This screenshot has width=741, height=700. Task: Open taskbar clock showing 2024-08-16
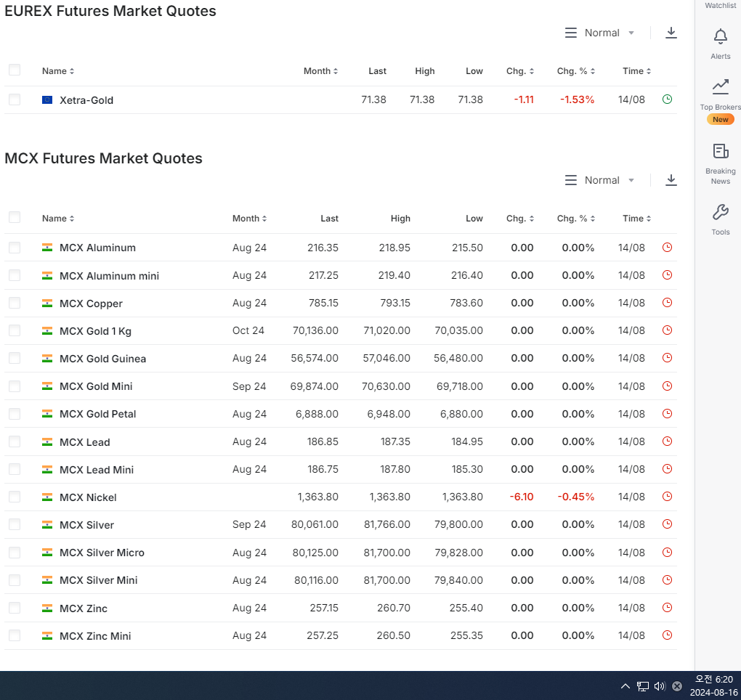(713, 685)
